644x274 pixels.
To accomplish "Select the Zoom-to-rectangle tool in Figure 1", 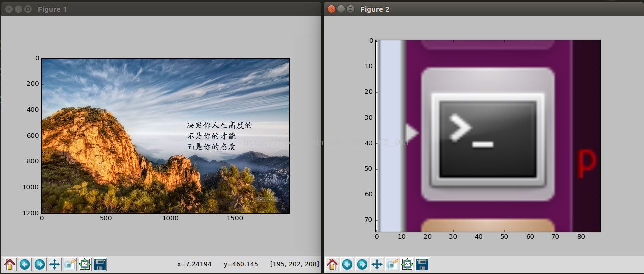I will 70,264.
